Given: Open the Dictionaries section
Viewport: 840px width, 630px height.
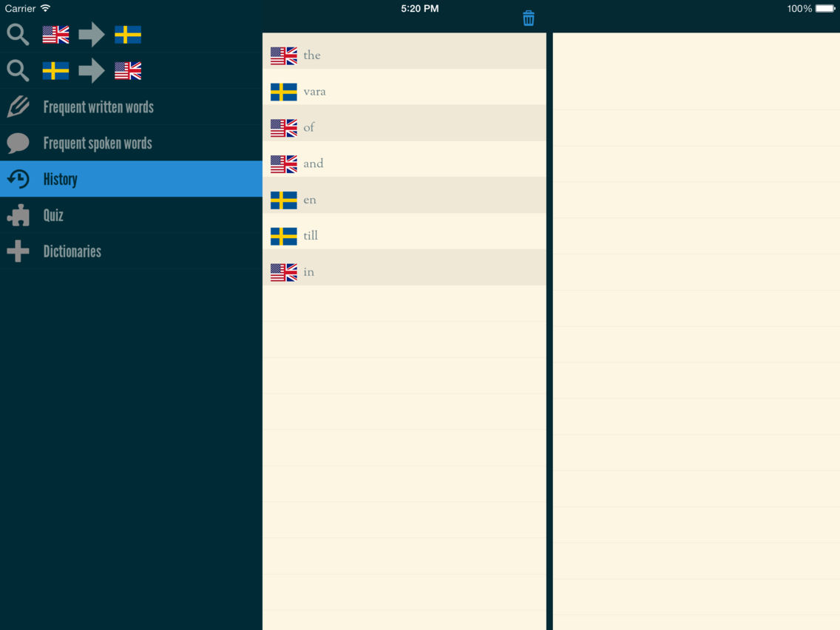Looking at the screenshot, I should 132,251.
